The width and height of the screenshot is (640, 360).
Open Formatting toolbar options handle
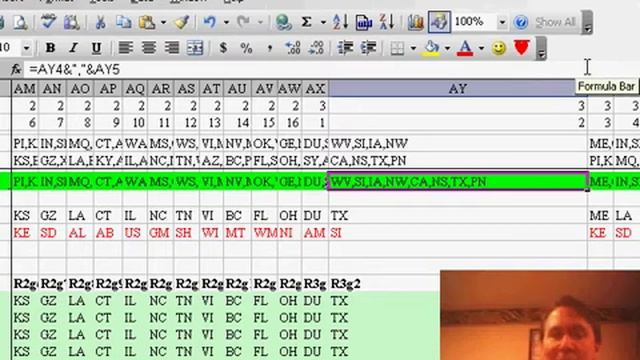click(541, 48)
